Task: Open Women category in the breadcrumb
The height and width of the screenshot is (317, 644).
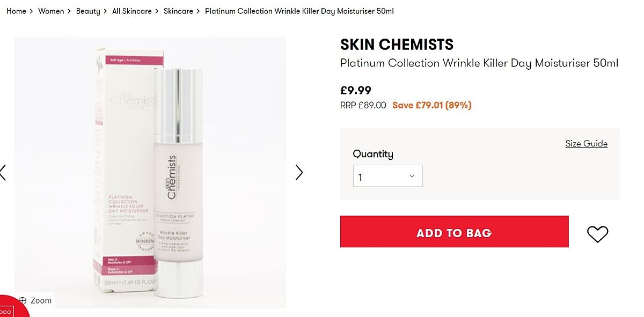Action: [x=51, y=11]
